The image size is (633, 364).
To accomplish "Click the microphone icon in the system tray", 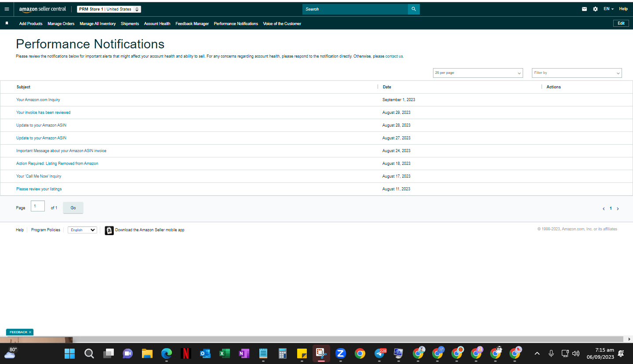I will point(551,353).
